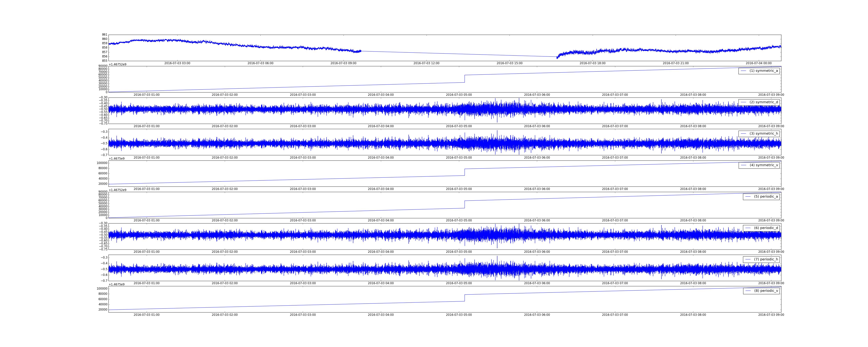Screen dimensions: 868x347
Task: Click the vertical step in periodic_v curve
Action: [x=465, y=298]
